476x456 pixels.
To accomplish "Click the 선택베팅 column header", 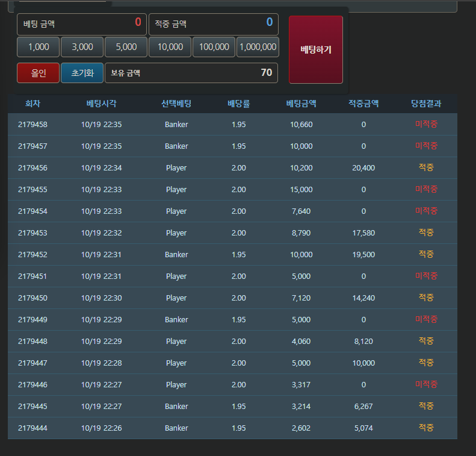I will [176, 104].
